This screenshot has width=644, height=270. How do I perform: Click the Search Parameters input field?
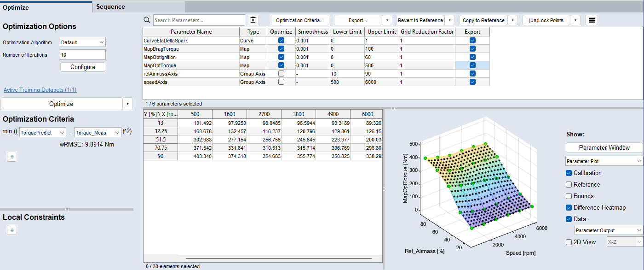tap(199, 20)
